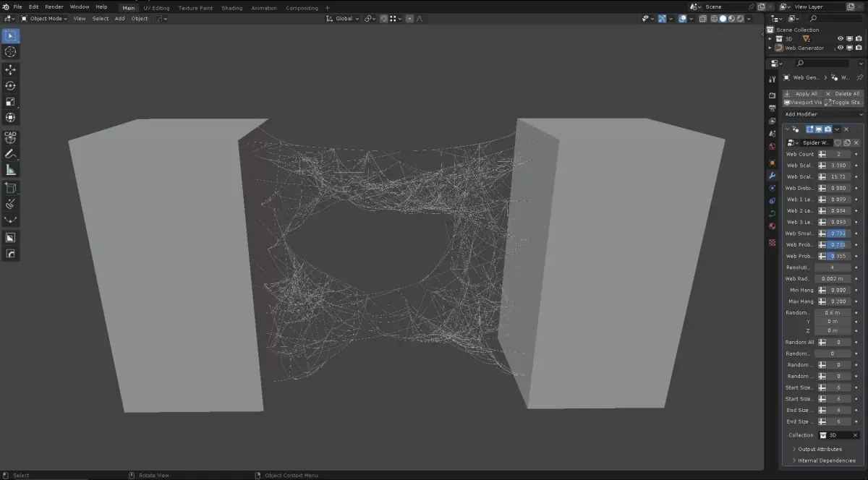
Task: Hide the 3D collection in viewport
Action: click(841, 39)
